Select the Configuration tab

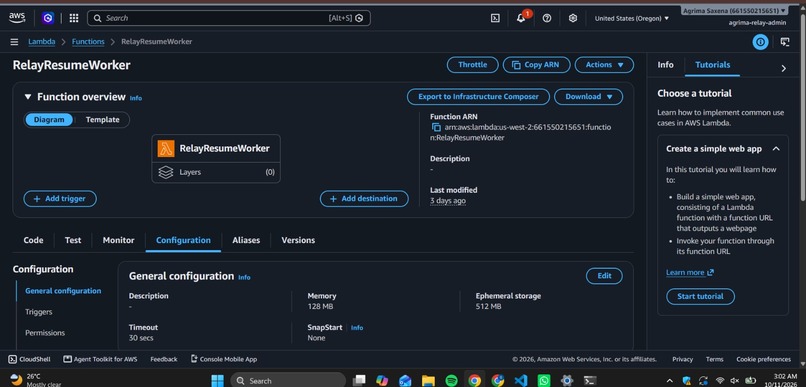[x=184, y=240]
